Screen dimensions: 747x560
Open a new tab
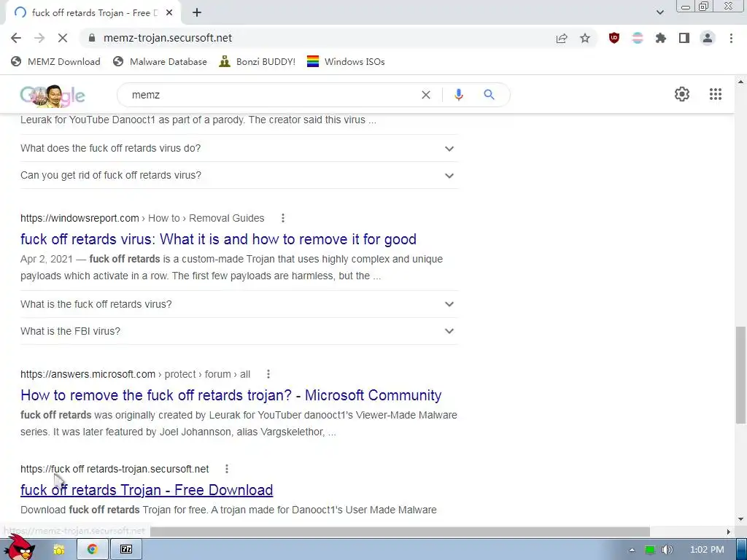click(197, 13)
